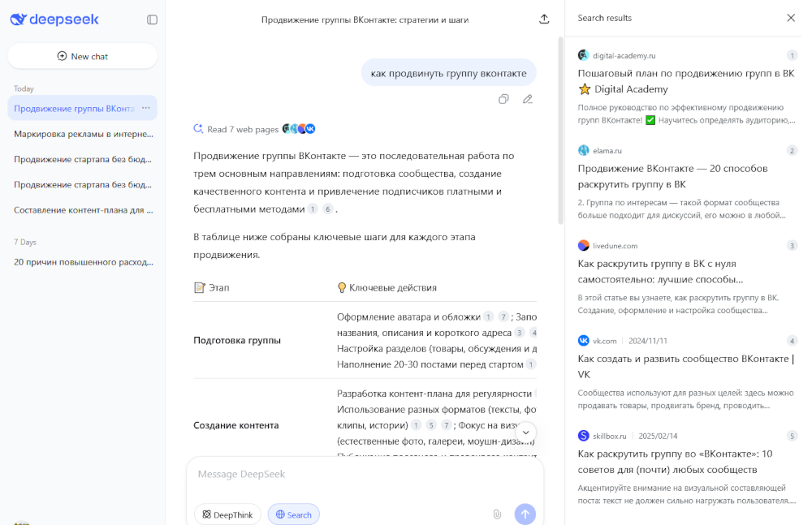This screenshot has height=525, width=812.
Task: Open the livedune.com result 'Как раскрутить группу в ВК с нуля'
Action: tap(660, 271)
